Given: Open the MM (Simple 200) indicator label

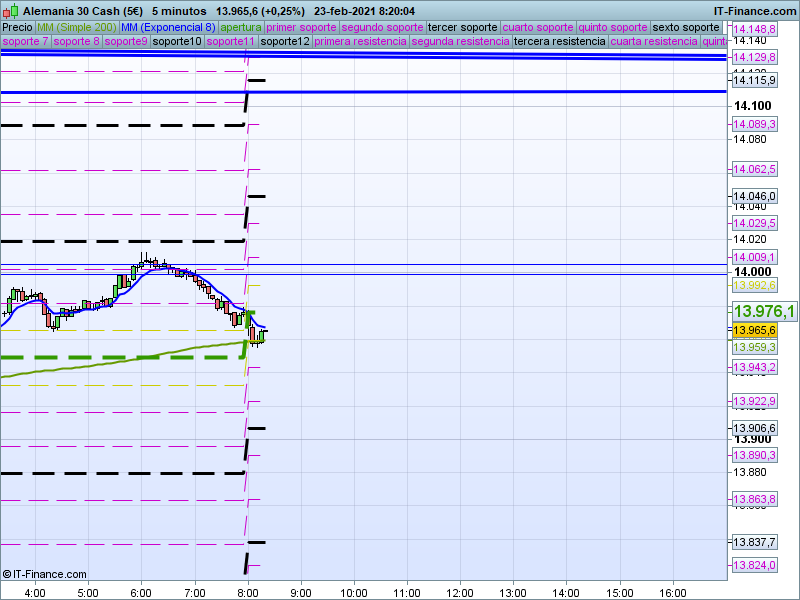Looking at the screenshot, I should click(x=70, y=27).
